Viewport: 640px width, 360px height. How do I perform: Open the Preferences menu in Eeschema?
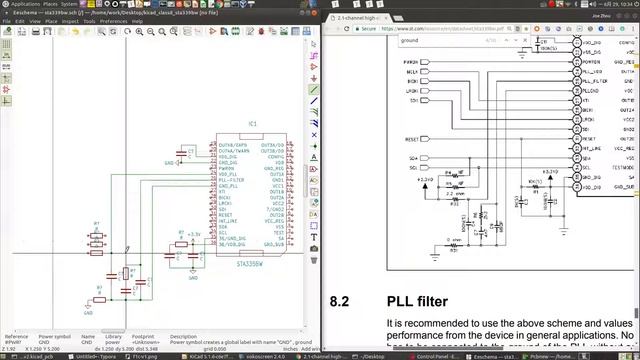(x=113, y=21)
